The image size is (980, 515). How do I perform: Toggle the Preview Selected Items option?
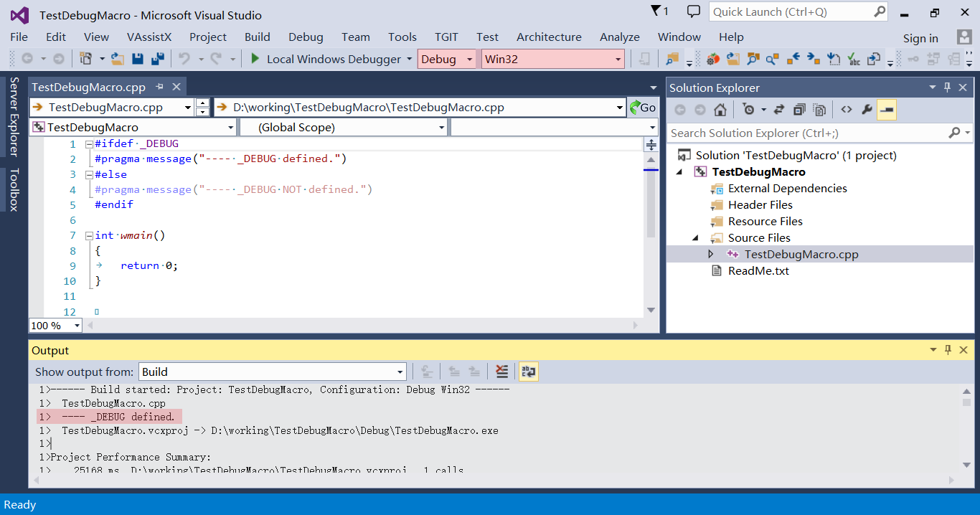[886, 109]
